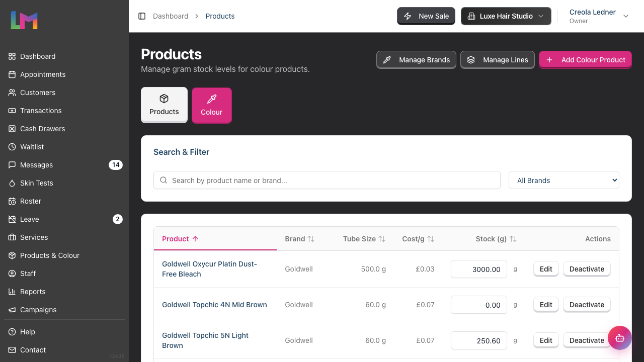
Task: Click the Messages speech bubble icon
Action: tap(12, 165)
